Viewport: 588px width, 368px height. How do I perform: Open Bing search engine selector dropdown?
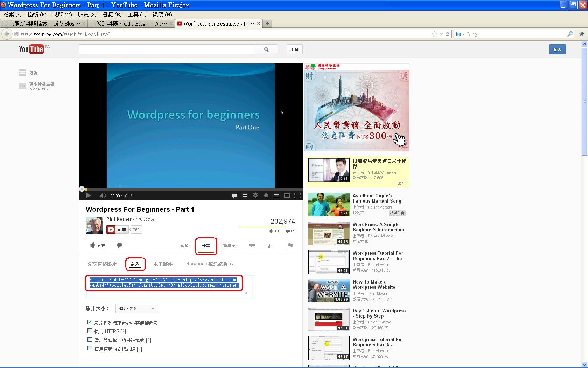coord(460,34)
